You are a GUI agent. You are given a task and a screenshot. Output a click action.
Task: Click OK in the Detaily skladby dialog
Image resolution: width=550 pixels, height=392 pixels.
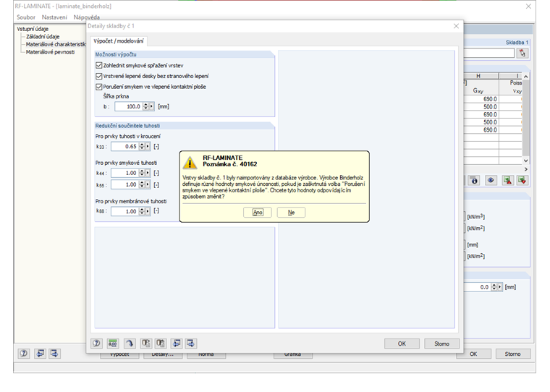[x=402, y=344]
